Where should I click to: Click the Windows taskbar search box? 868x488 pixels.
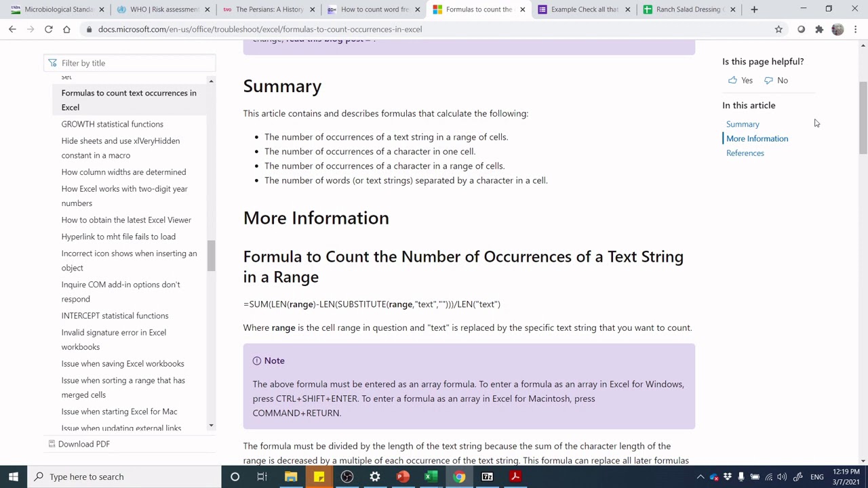pyautogui.click(x=125, y=476)
